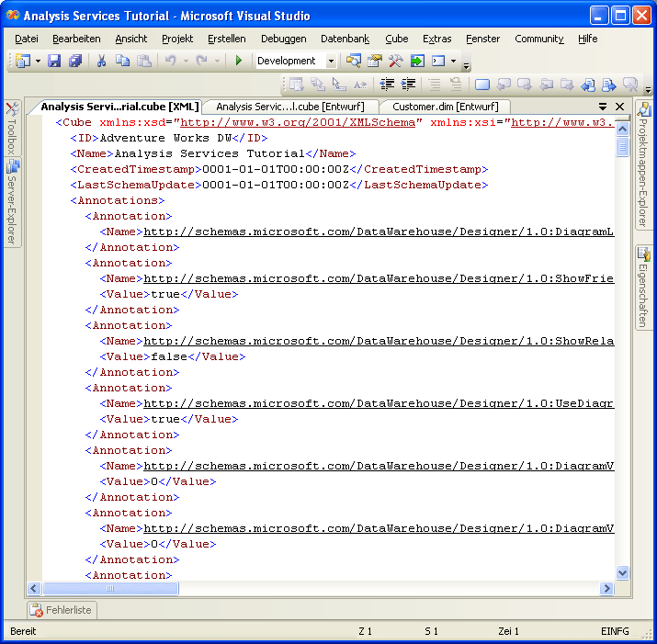This screenshot has width=657, height=644.
Task: Cut selection with the scissors icon
Action: (x=101, y=61)
